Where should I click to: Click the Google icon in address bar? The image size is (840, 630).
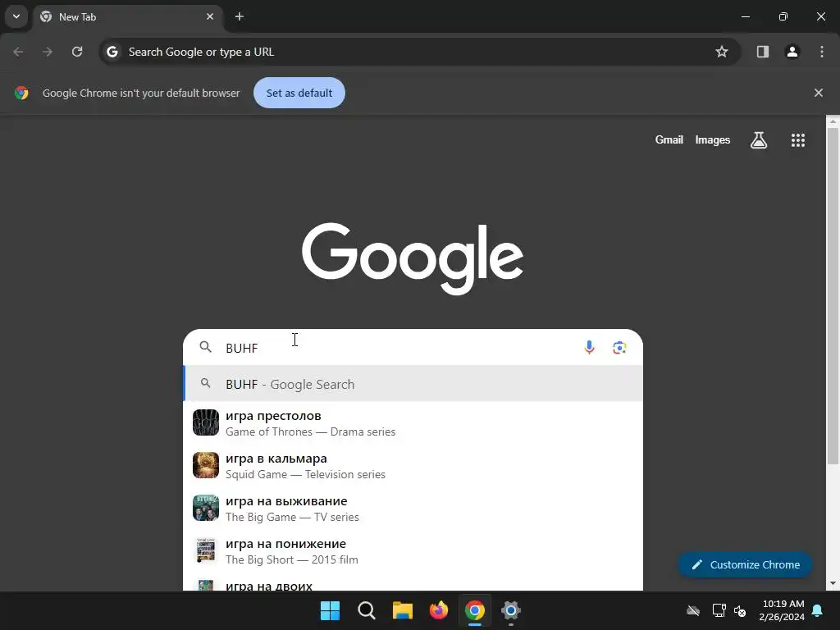pos(112,52)
